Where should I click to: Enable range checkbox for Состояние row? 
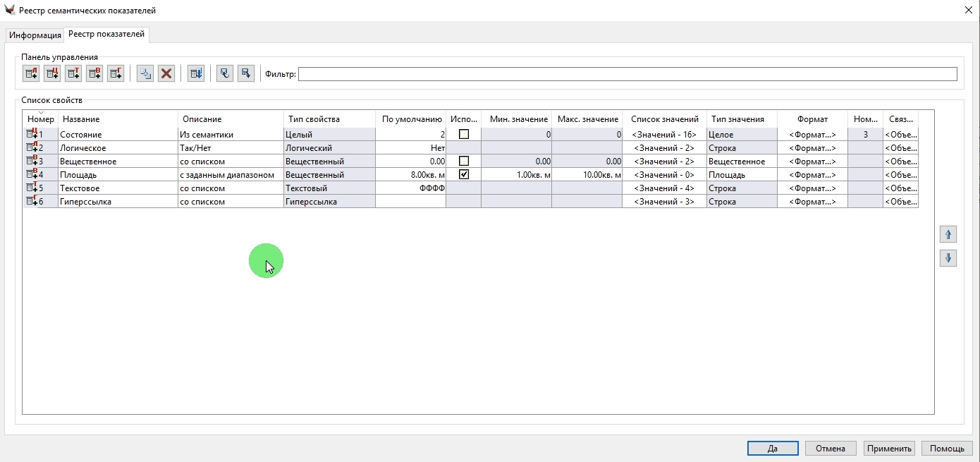click(464, 134)
